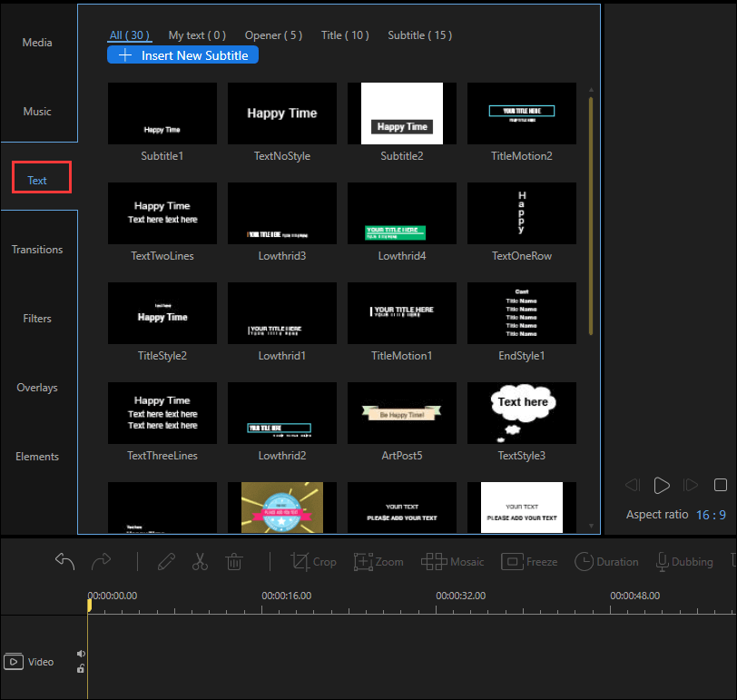Viewport: 737px width, 700px height.
Task: Select the pencil edit tool
Action: click(165, 562)
